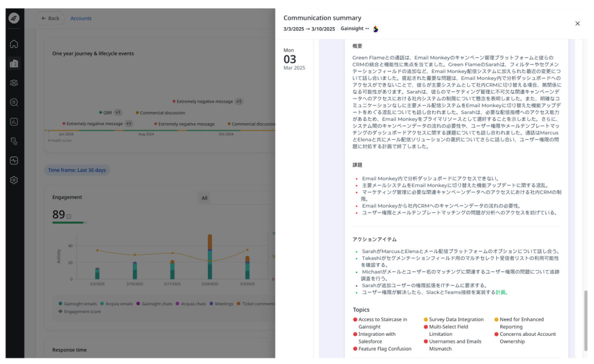
Task: Toggle Ticket comments legend series
Action: pos(256,304)
